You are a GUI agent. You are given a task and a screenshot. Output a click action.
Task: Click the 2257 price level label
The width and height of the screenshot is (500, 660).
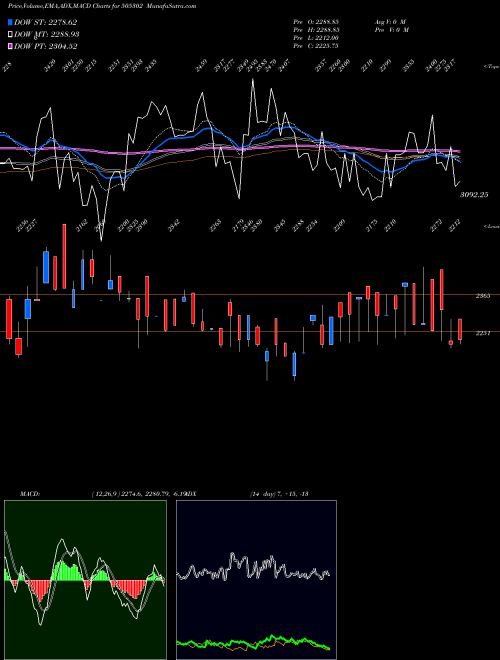click(x=483, y=333)
